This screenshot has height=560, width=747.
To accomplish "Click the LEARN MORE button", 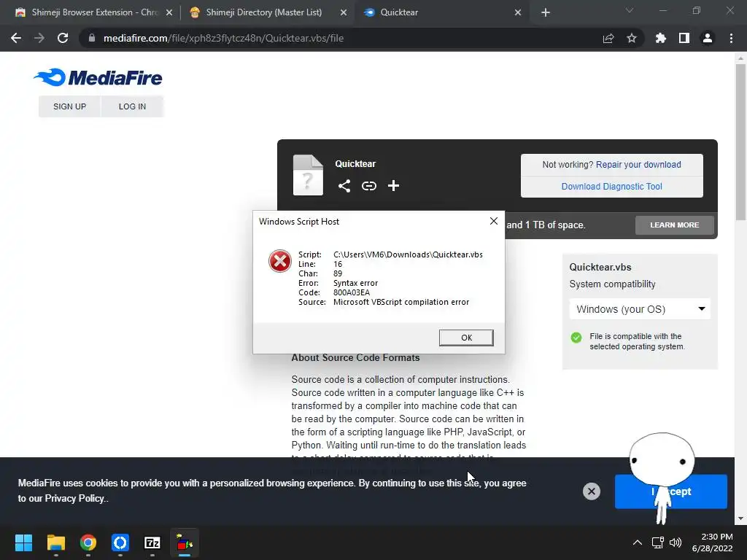I will (x=675, y=225).
